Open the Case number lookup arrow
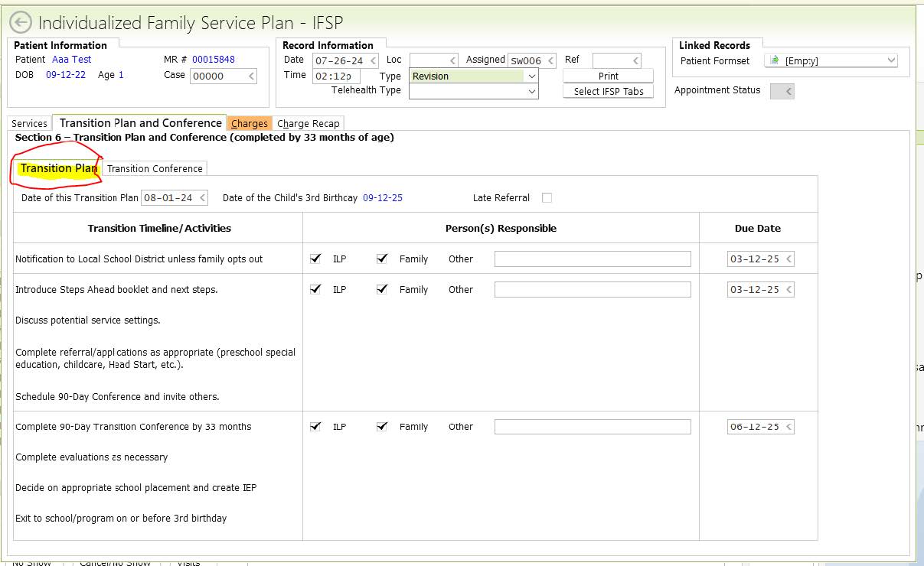The height and width of the screenshot is (566, 924). click(x=251, y=76)
